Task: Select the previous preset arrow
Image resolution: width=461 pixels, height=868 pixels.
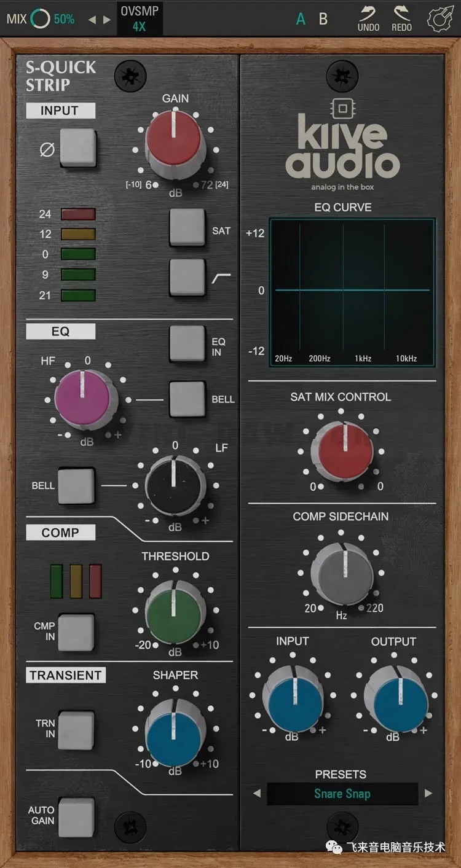Action: pyautogui.click(x=257, y=794)
